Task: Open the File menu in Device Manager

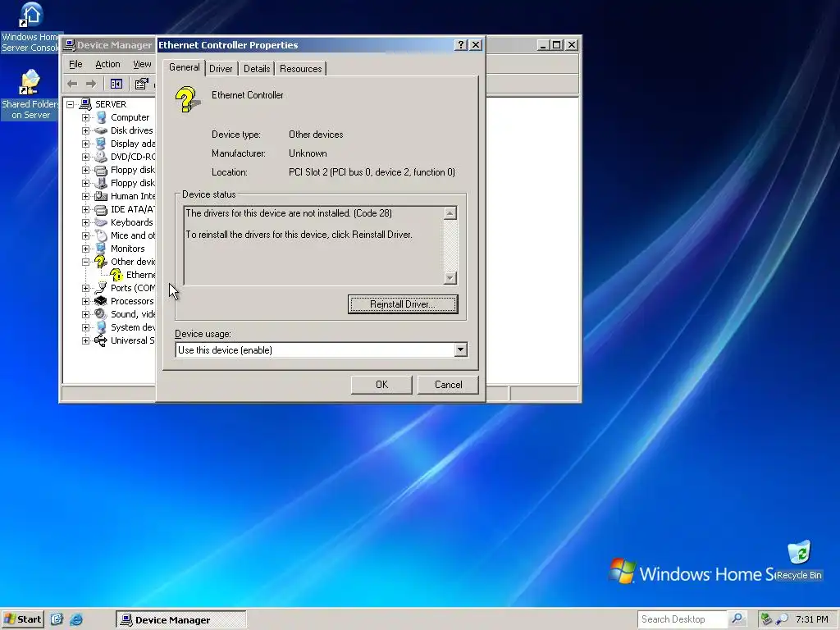Action: [x=75, y=64]
